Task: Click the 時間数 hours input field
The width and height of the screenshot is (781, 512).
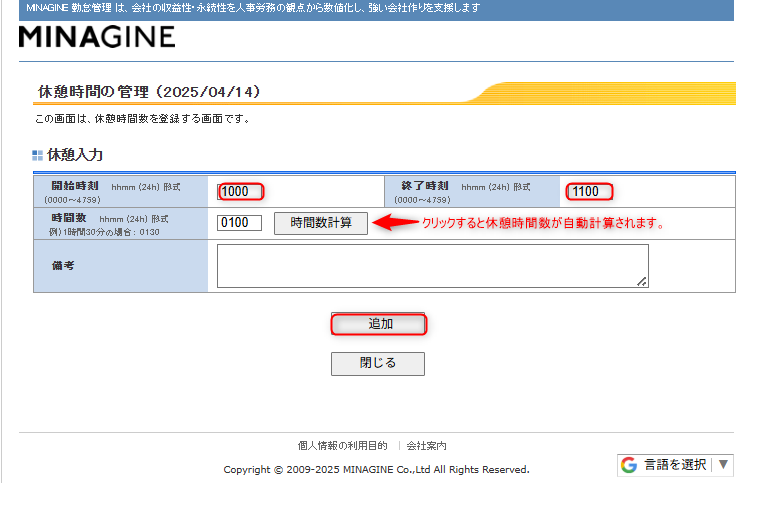Action: (x=239, y=223)
